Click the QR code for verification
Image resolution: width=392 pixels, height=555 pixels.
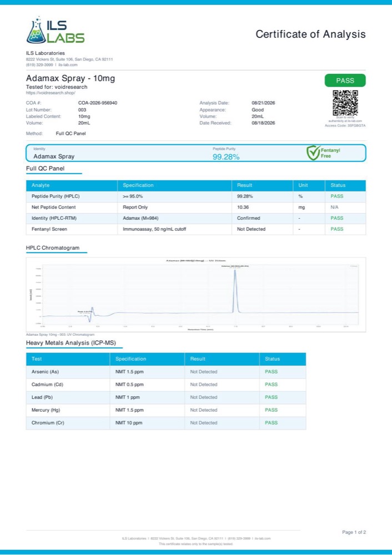345,103
